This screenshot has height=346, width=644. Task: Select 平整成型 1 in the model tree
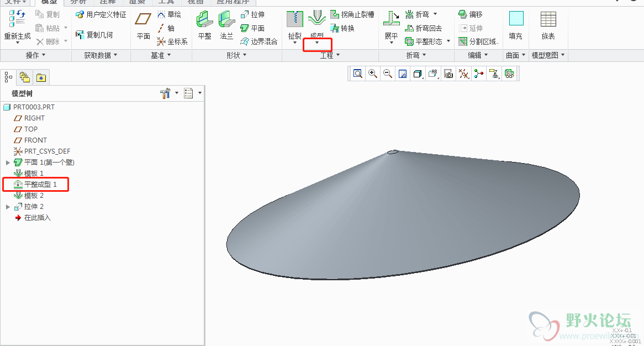coord(40,184)
